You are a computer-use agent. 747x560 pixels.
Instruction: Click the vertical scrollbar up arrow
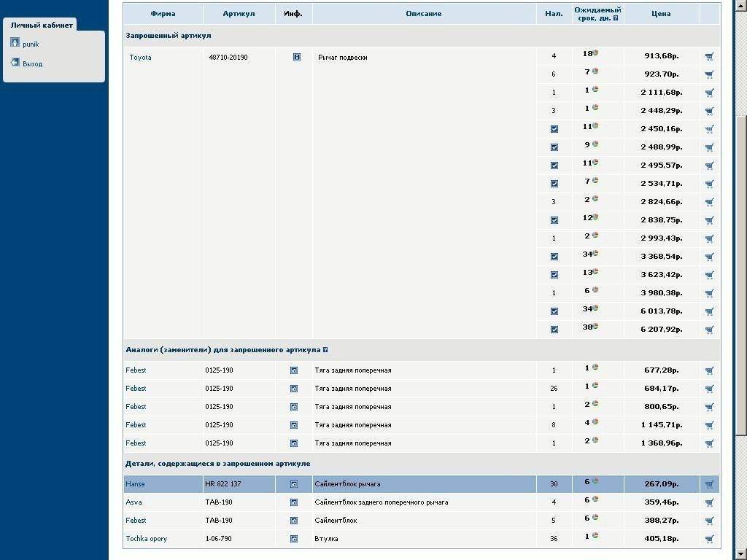click(x=741, y=4)
